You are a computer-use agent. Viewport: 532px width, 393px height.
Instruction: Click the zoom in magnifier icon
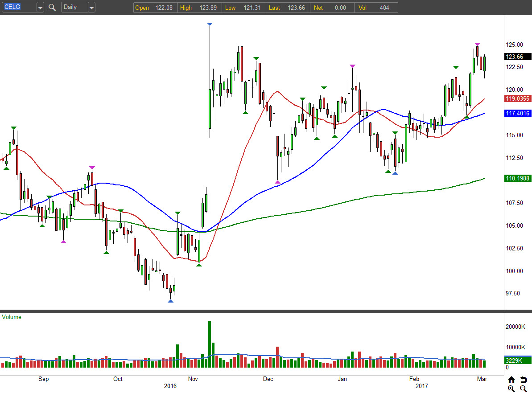coord(511,389)
